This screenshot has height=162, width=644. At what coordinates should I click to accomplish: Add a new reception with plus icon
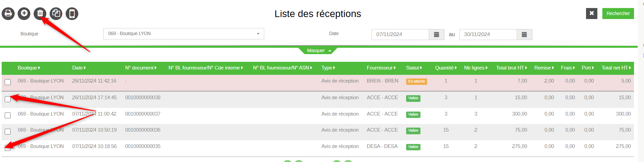coord(24,13)
